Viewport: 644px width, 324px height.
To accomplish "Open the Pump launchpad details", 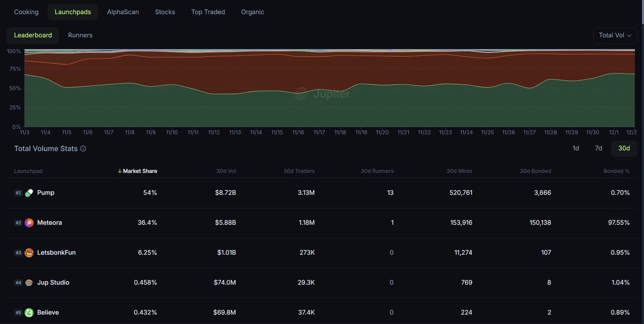I will (45, 192).
